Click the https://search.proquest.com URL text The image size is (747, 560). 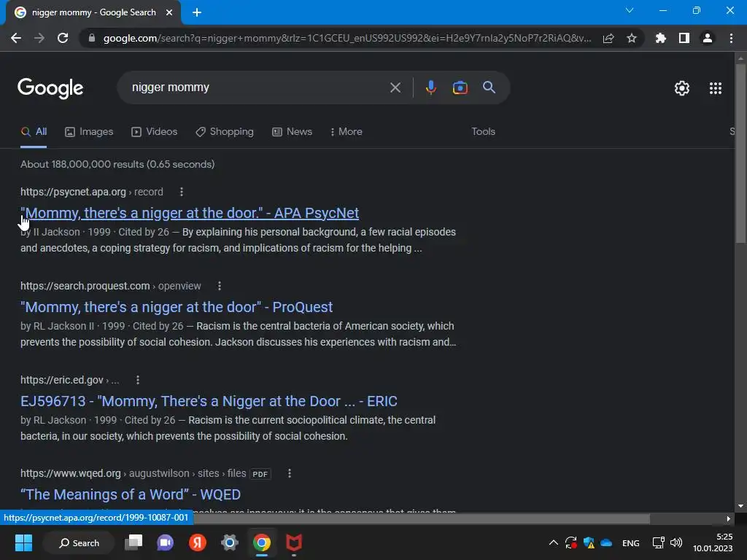pyautogui.click(x=85, y=286)
